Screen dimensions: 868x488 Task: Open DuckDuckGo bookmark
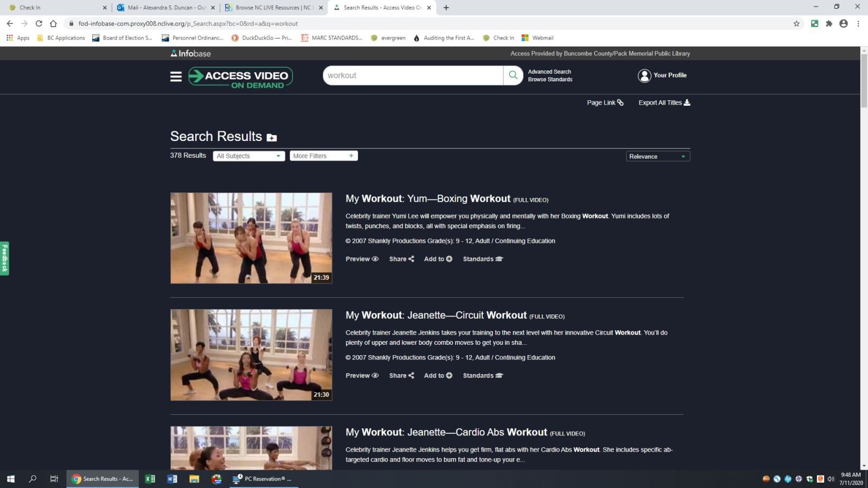pos(261,38)
